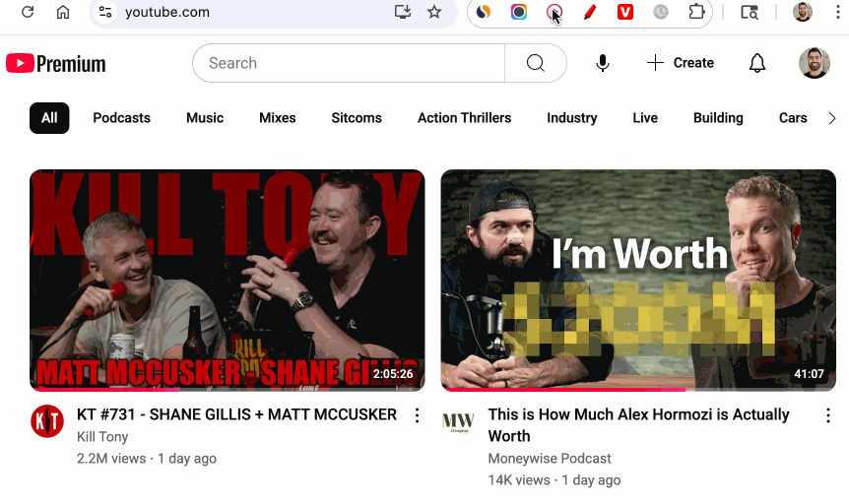
Task: Click the watch progress bar under Kill Tony thumbnail
Action: pos(227,389)
